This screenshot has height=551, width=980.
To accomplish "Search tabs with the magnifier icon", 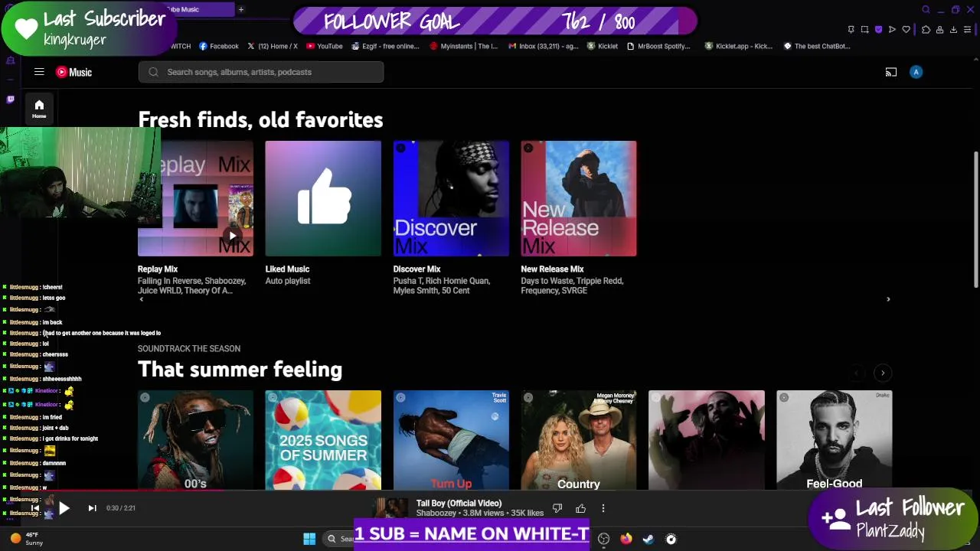I will pos(926,9).
